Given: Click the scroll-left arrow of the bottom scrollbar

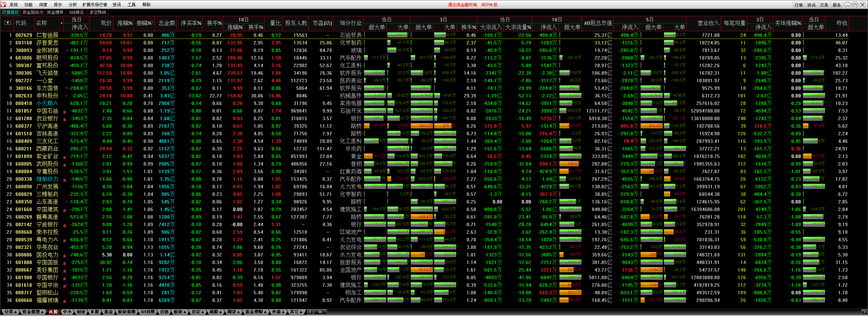Looking at the screenshot, I should pyautogui.click(x=310, y=312).
